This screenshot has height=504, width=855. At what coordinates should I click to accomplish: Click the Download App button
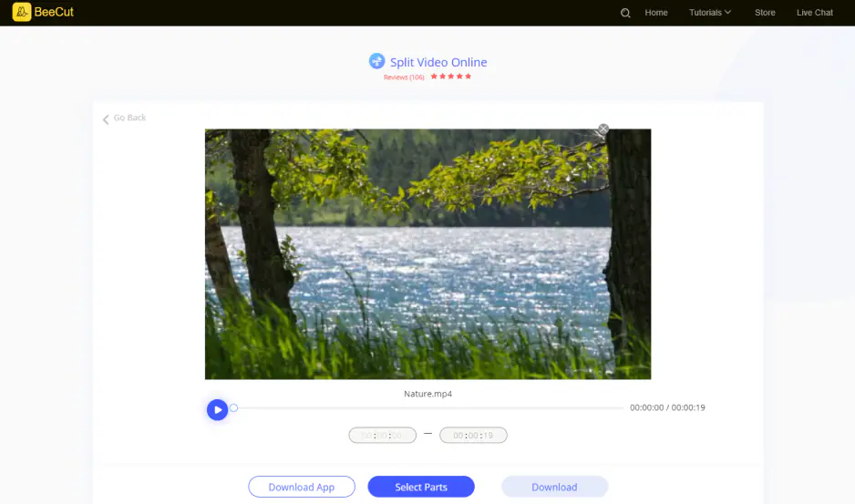click(302, 487)
